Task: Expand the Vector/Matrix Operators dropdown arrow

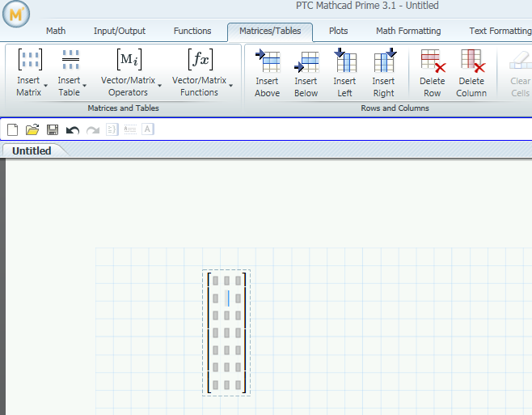Action: (159, 86)
